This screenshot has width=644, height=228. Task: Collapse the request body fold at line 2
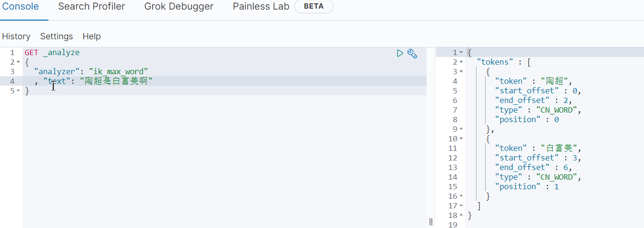tap(18, 62)
